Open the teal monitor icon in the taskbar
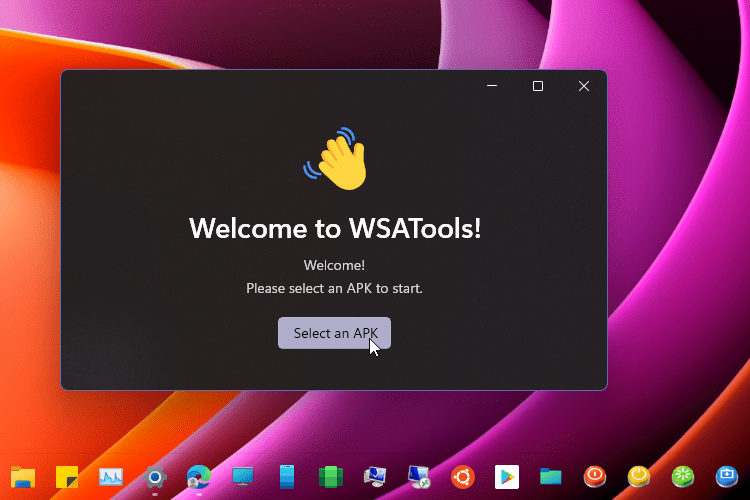The height and width of the screenshot is (500, 750). coord(243,477)
